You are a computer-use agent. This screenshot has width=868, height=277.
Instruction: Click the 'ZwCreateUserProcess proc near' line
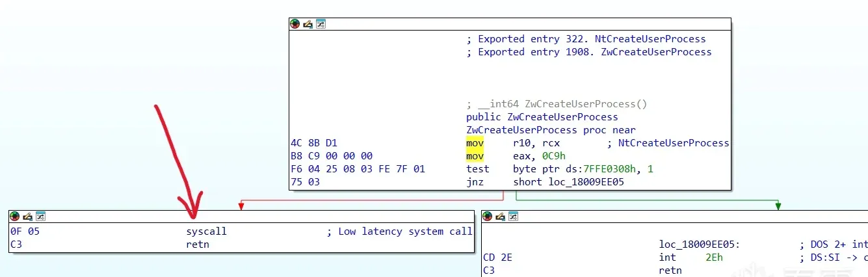(x=551, y=130)
